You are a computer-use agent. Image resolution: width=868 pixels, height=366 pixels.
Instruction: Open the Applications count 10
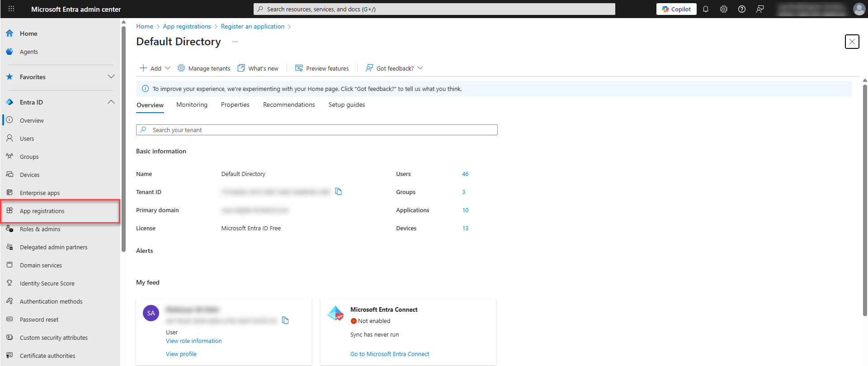pos(465,210)
